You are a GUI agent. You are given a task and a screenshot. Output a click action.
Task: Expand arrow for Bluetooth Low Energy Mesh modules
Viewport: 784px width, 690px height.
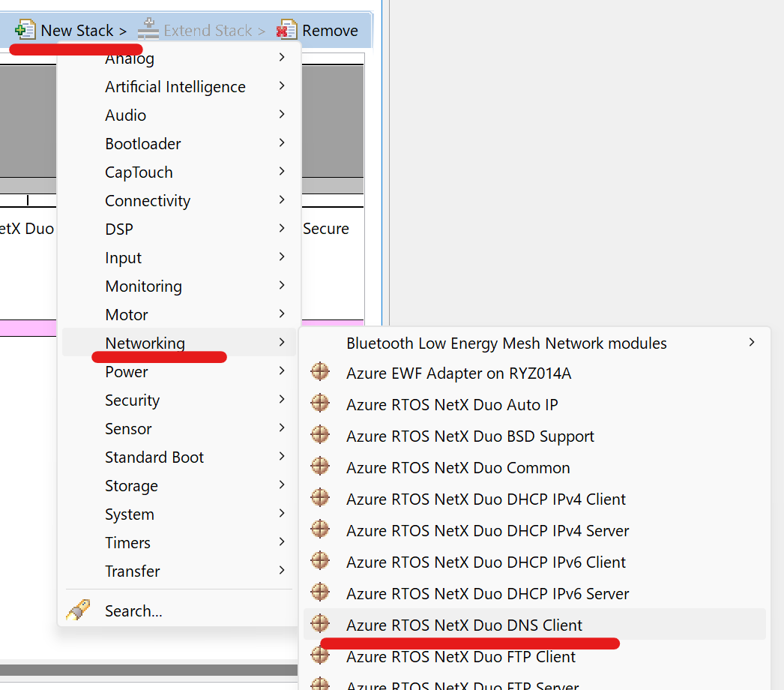[x=752, y=342]
